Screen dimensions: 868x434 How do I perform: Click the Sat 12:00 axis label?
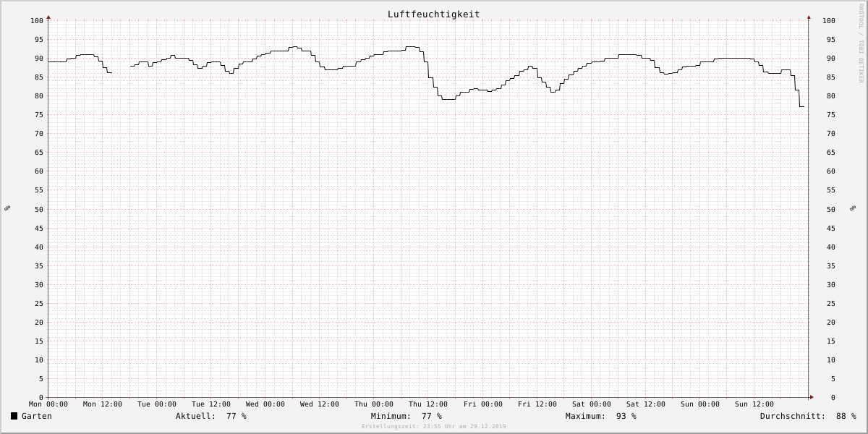click(646, 404)
